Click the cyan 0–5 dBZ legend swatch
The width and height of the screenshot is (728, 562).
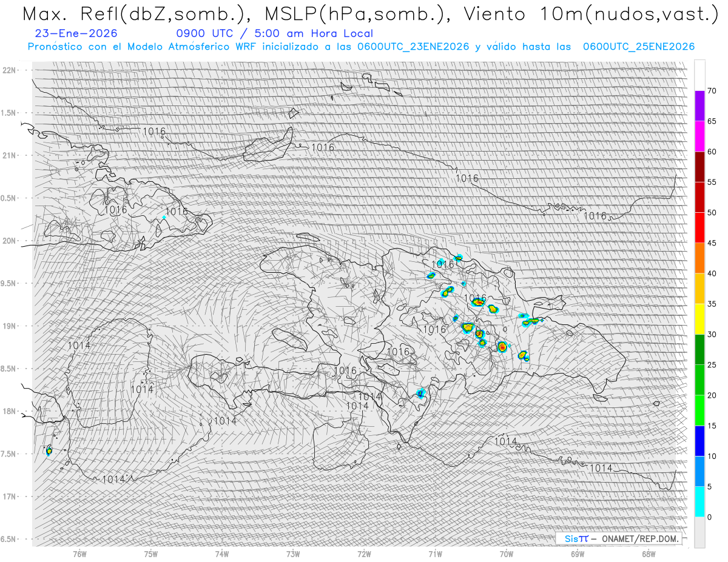point(699,502)
